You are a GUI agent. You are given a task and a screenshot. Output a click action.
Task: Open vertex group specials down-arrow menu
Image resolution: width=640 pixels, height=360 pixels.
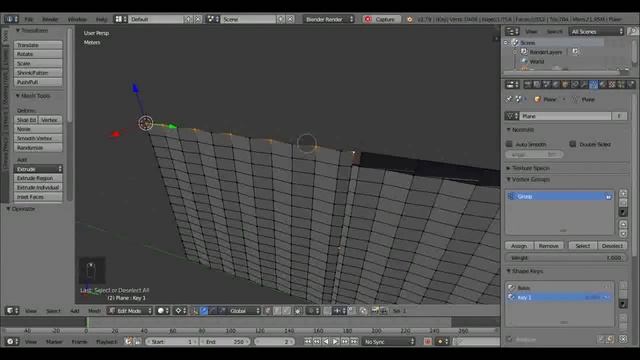(x=623, y=212)
